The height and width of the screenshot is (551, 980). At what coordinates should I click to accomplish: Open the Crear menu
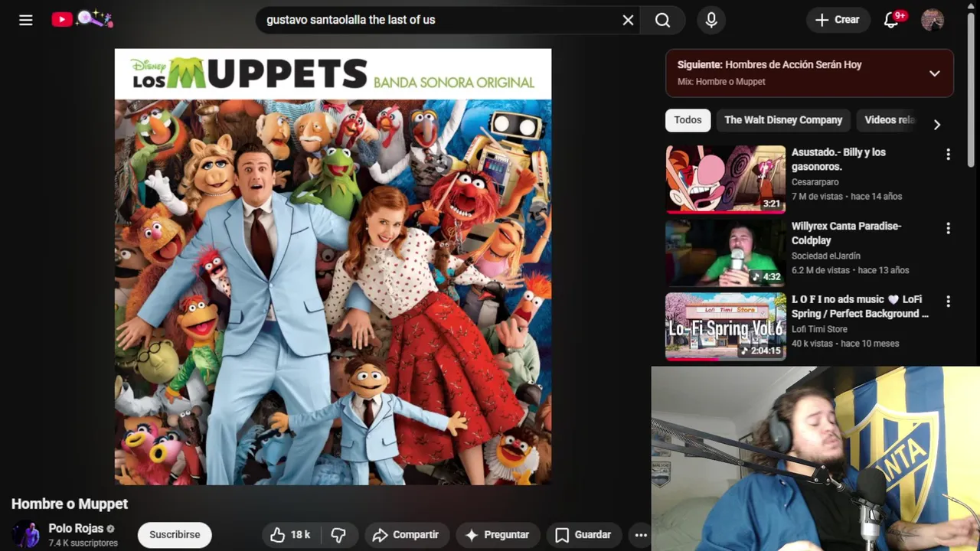[838, 20]
